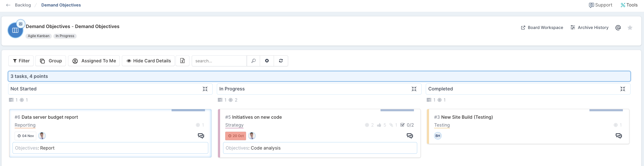Viewport: 644px width, 166px height.
Task: Click the @ mentions icon
Action: pyautogui.click(x=618, y=28)
